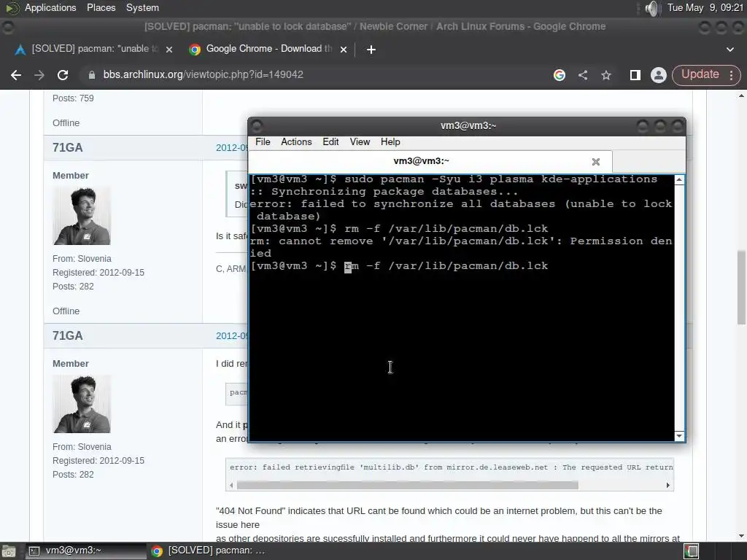Close the Google Chrome Download tab
This screenshot has height=560, width=747.
(x=344, y=49)
